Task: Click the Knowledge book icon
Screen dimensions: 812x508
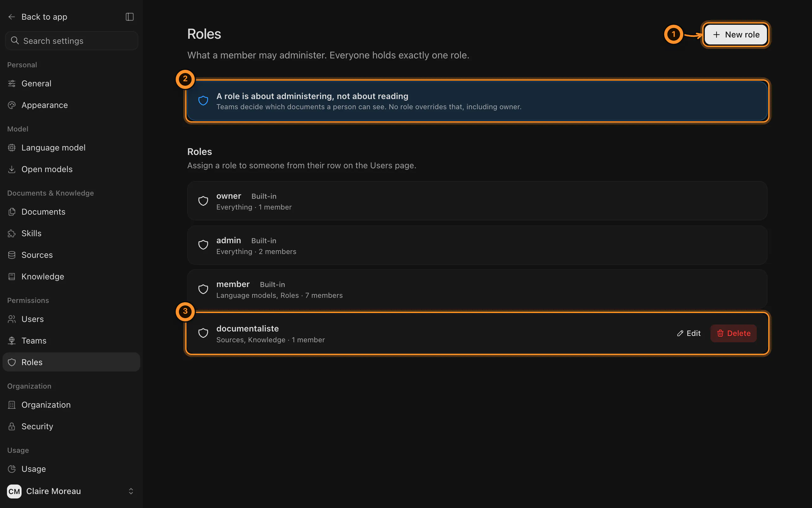Action: click(x=12, y=277)
